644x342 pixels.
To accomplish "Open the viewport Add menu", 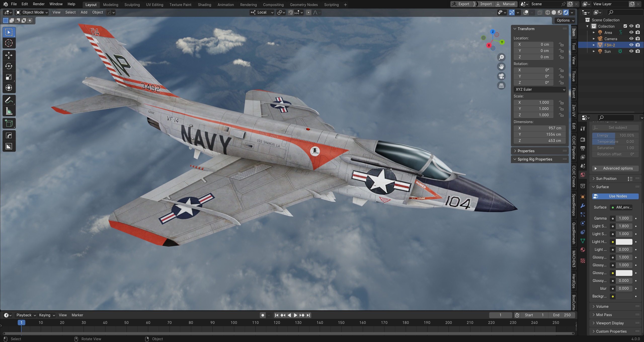I will (x=84, y=12).
